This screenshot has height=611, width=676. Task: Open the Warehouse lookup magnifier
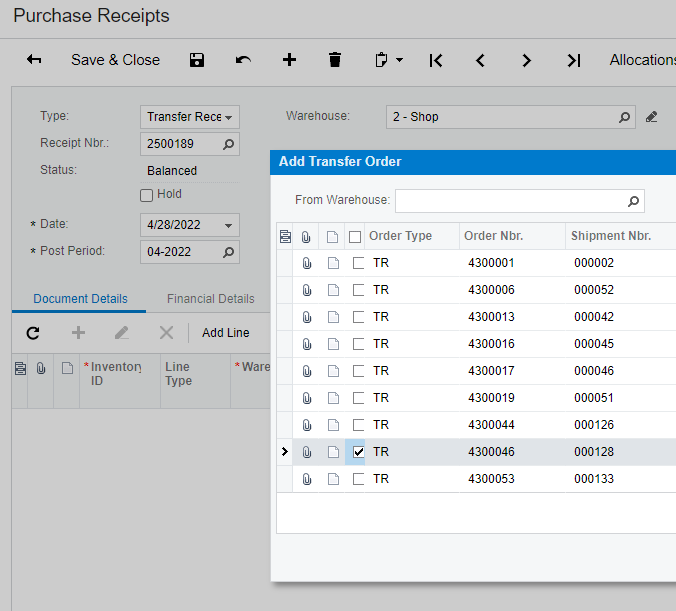[624, 117]
